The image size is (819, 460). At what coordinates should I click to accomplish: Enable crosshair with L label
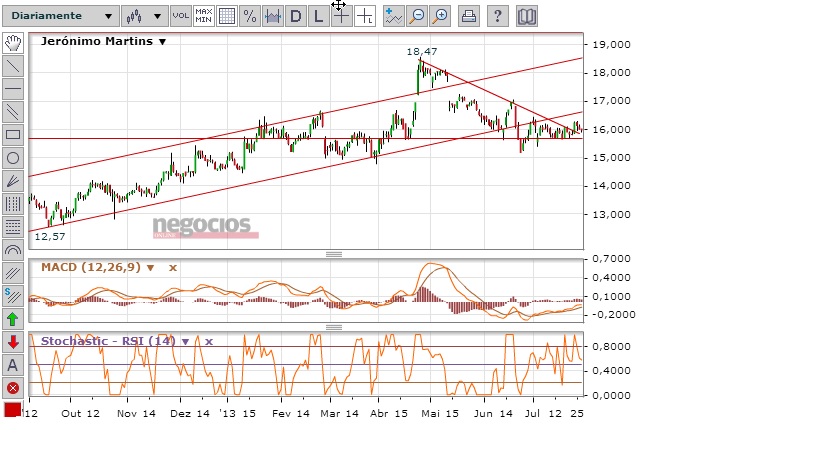click(365, 16)
